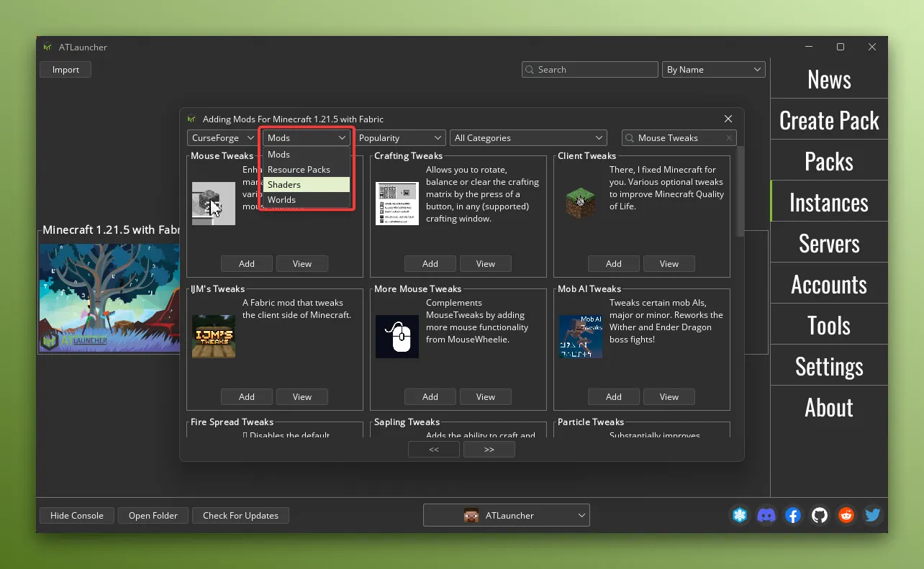Open the All Categories filter dropdown

[528, 137]
